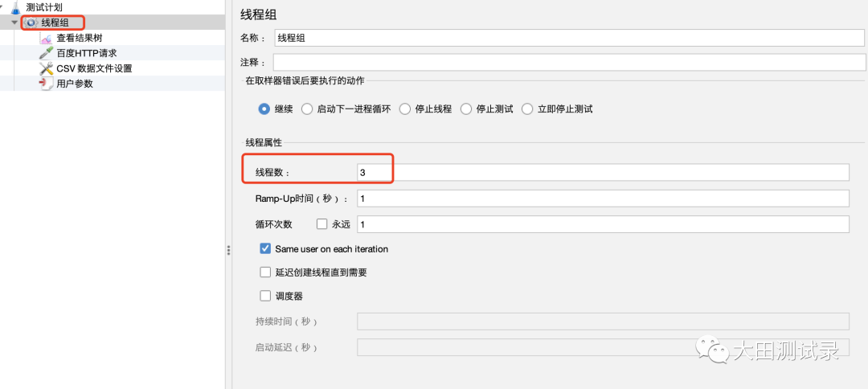Select the 停止线程 radio button
This screenshot has height=389, width=868.
coord(404,109)
